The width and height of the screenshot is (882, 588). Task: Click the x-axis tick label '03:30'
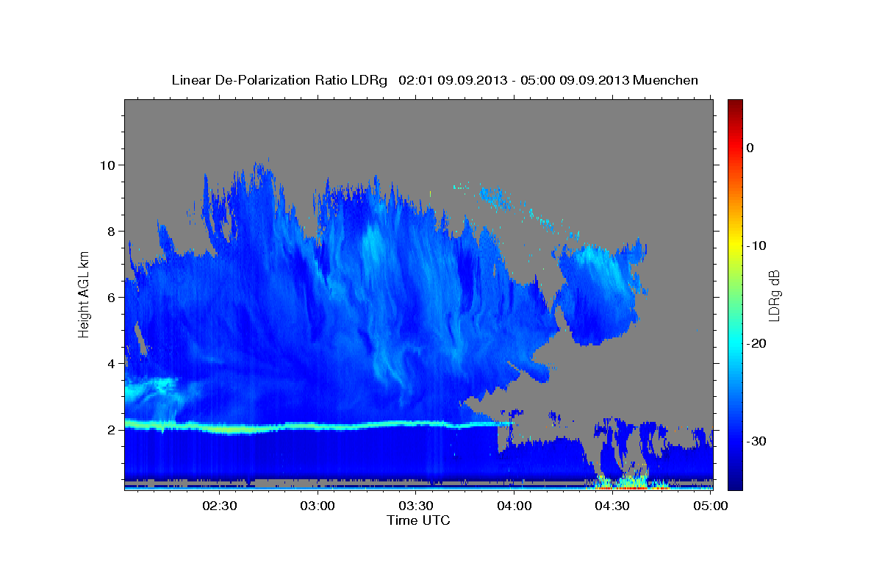[416, 506]
